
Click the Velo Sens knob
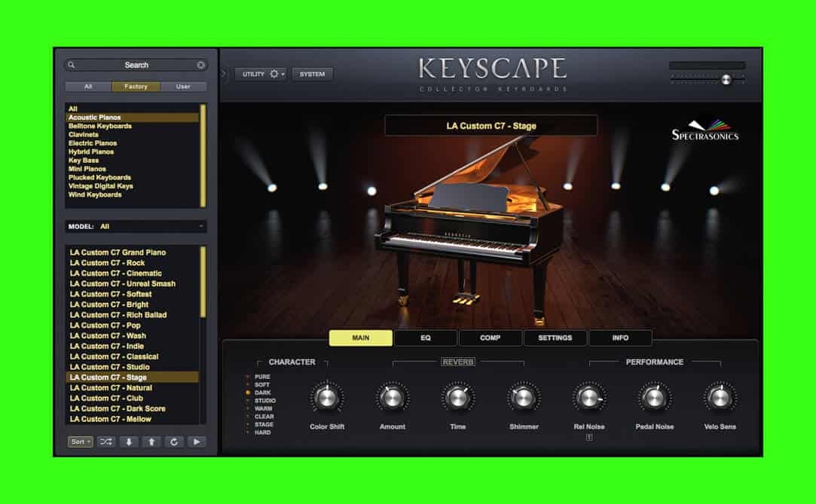coord(720,398)
